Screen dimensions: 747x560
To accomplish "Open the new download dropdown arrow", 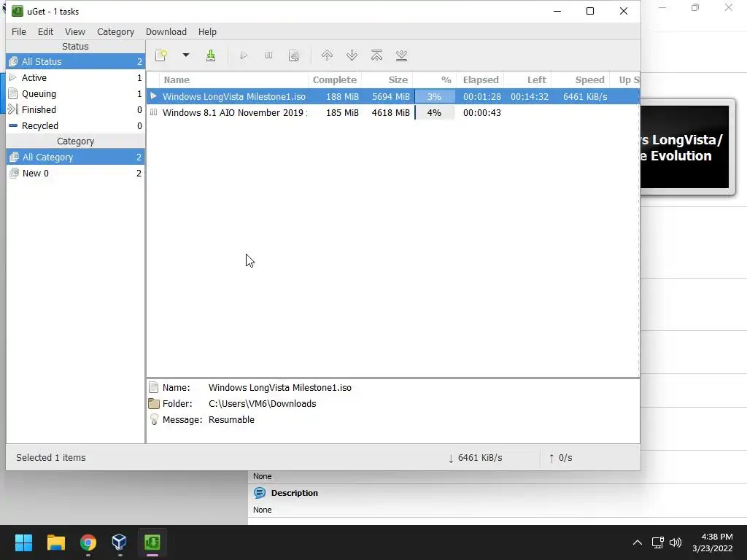I will tap(186, 55).
